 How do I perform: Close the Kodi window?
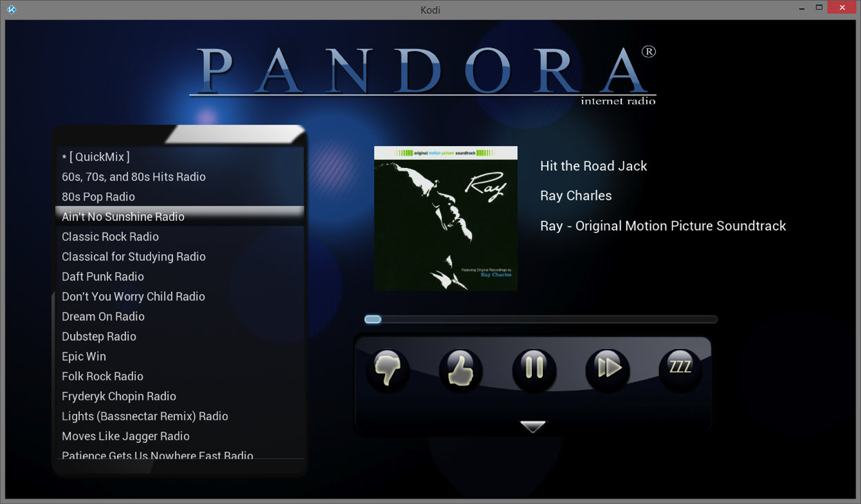point(842,8)
